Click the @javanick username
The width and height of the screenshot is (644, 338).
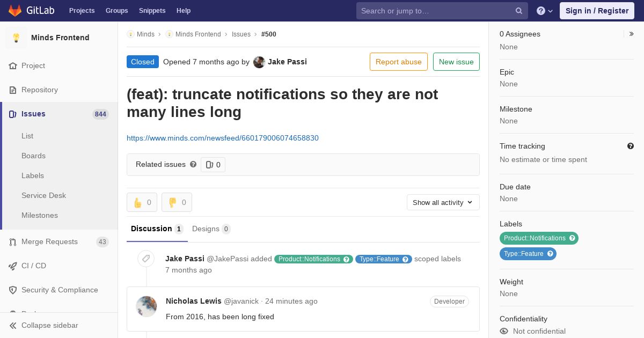pyautogui.click(x=241, y=301)
